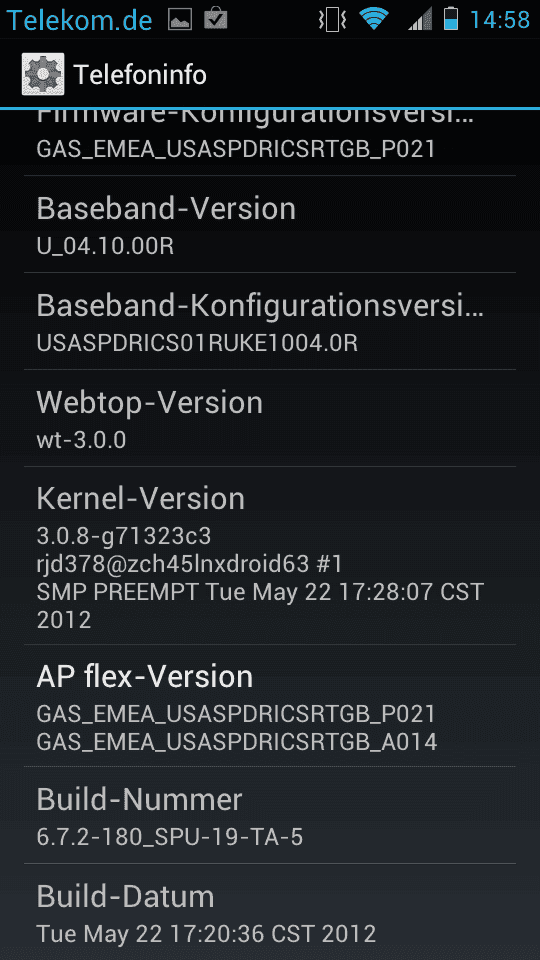This screenshot has width=540, height=960.
Task: Open the Webtop-Version item
Action: 270,418
